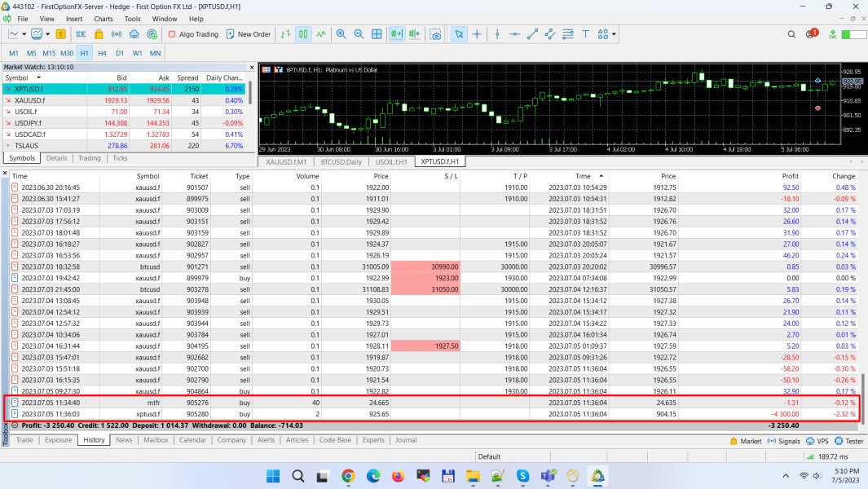Select the TSLAUS row in Market Watch
Viewport: 868px width, 489px height.
click(126, 146)
